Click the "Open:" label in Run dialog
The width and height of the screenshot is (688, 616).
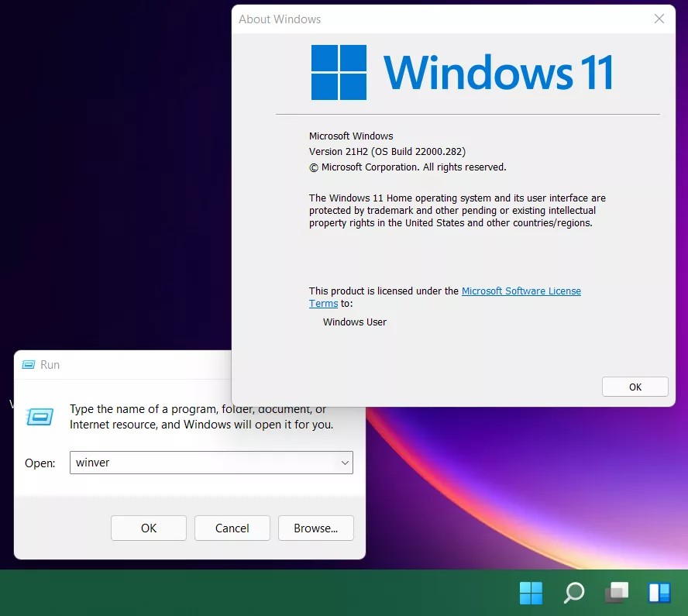point(40,463)
